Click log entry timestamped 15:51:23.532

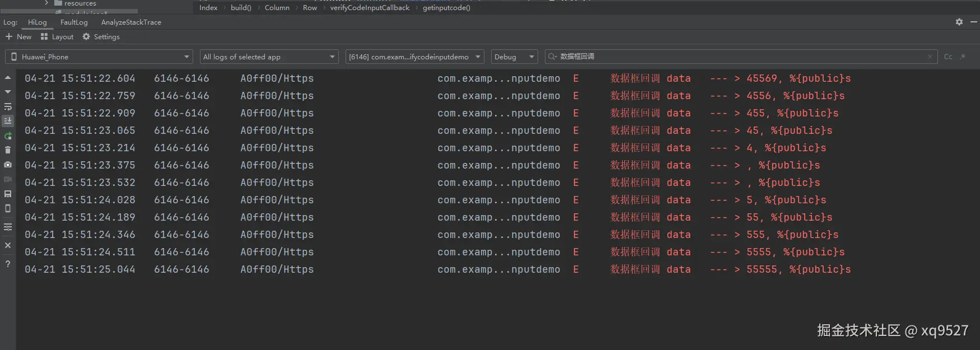[x=498, y=183]
